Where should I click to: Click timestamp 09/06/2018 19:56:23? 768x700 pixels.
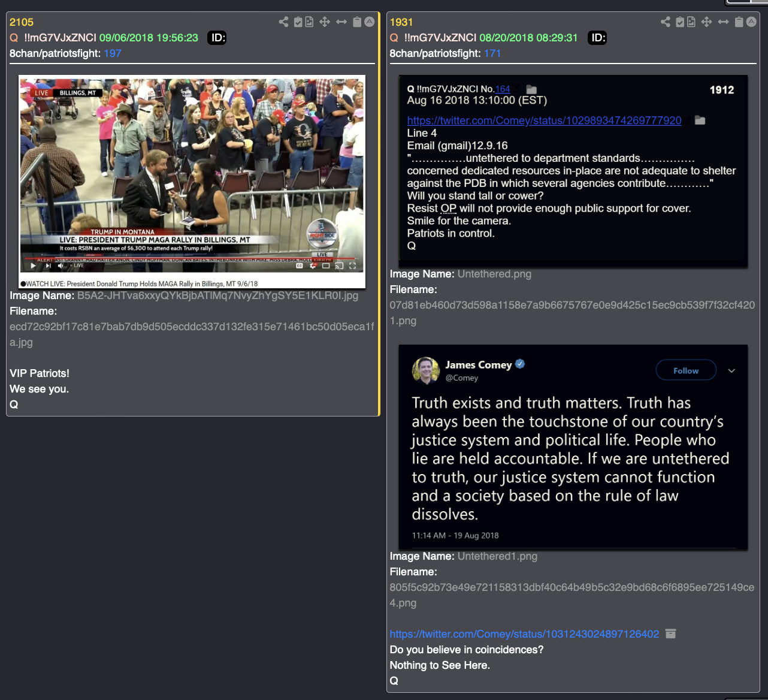coord(149,38)
